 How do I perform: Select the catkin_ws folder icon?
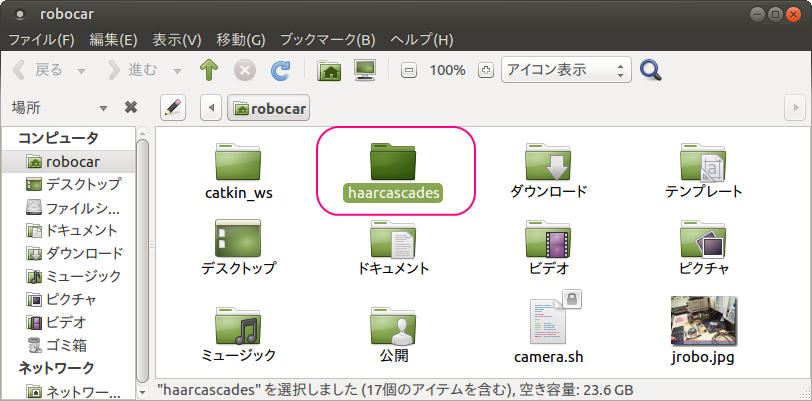[238, 163]
